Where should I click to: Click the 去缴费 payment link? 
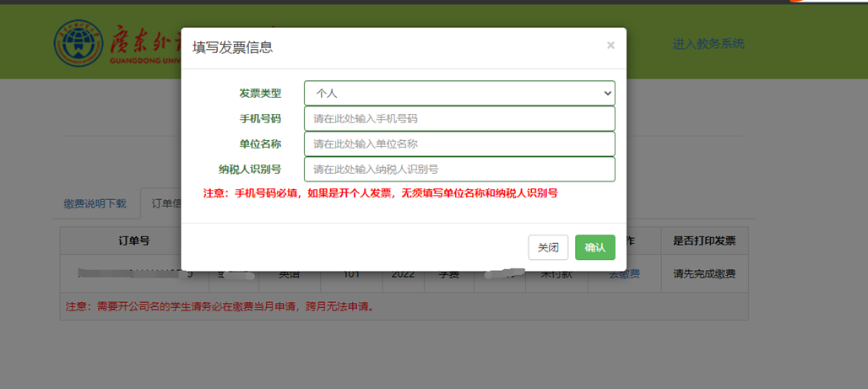(624, 274)
